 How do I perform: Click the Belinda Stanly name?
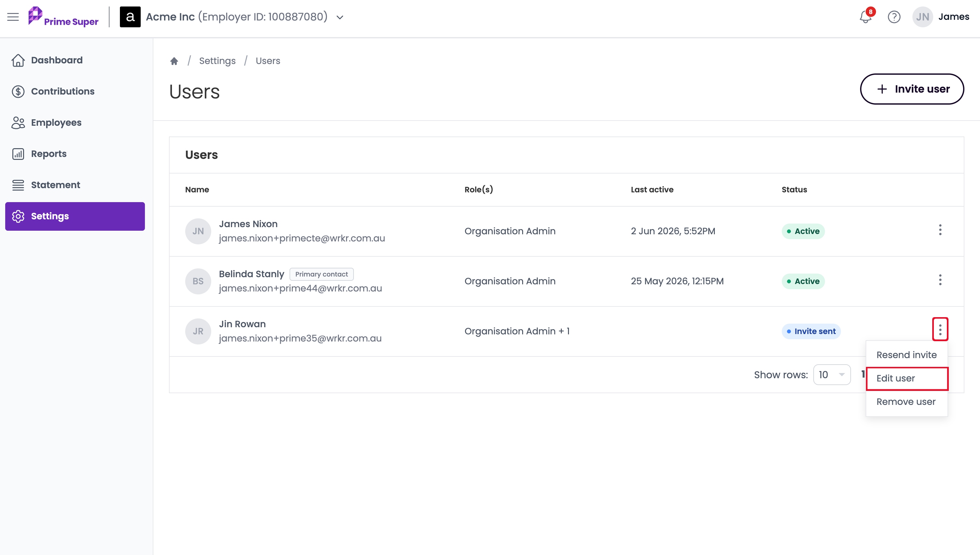251,274
